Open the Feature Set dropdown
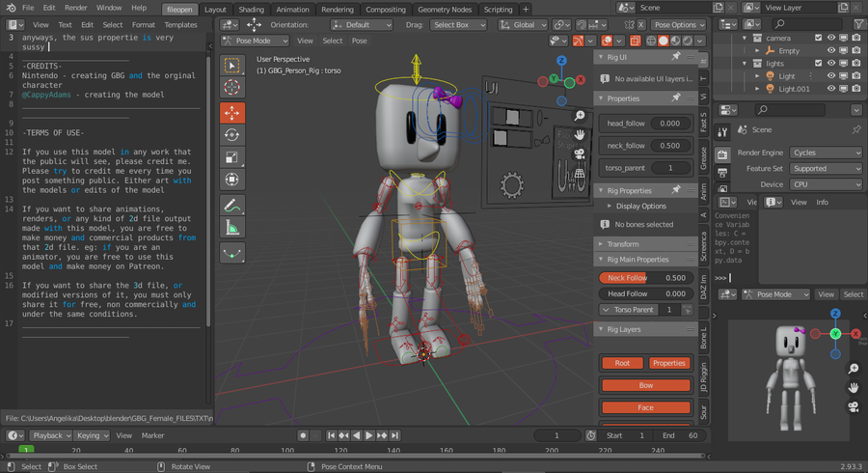 (x=826, y=168)
